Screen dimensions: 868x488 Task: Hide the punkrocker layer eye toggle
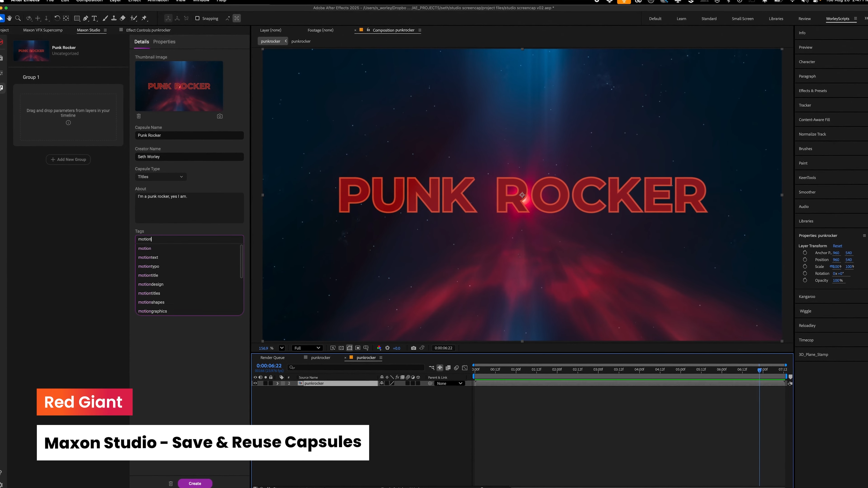[255, 383]
